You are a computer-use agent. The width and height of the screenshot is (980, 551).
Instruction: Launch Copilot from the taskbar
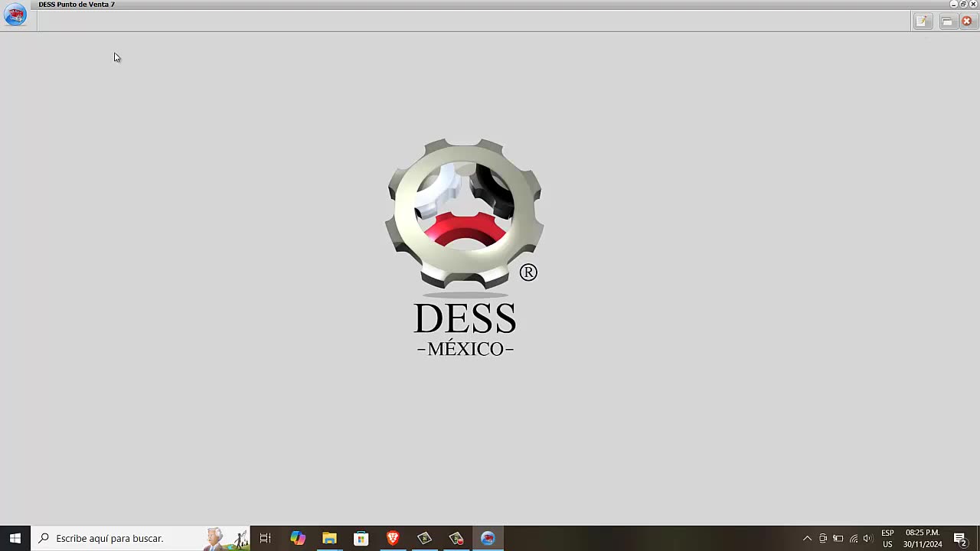point(298,539)
